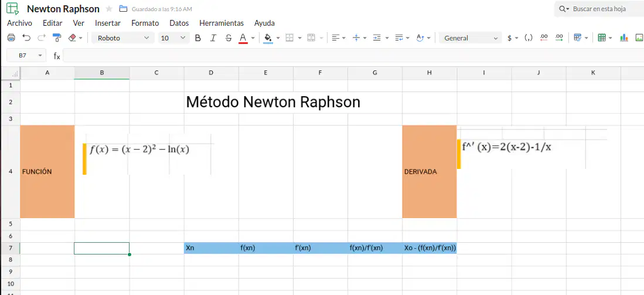The height and width of the screenshot is (295, 644).
Task: Click the f(x) = (x−2)² − ln(x) equation image
Action: point(148,154)
